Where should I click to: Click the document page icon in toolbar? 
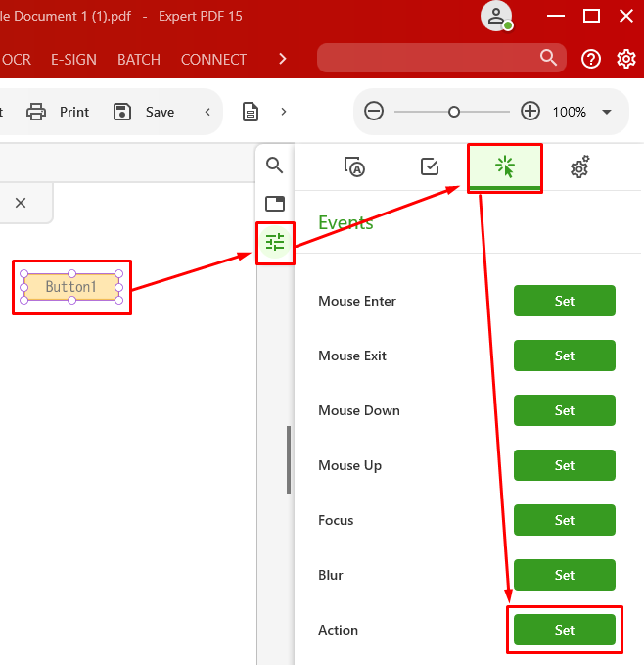click(251, 112)
